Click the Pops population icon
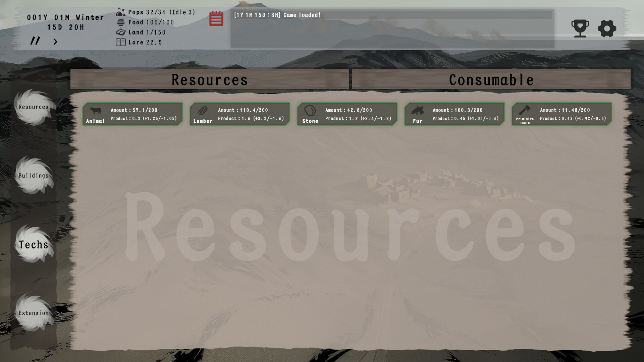 [120, 12]
